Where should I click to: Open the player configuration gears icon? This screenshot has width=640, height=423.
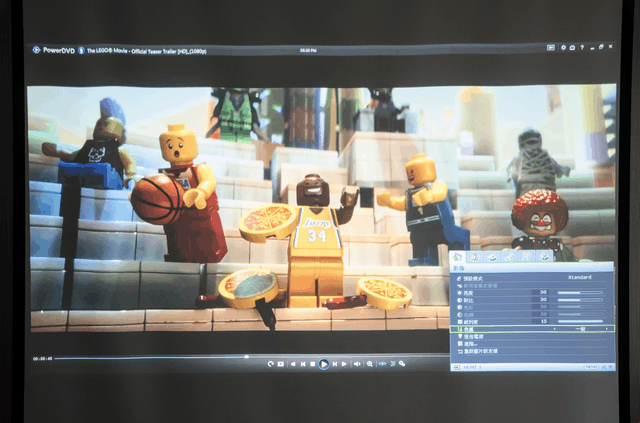[402, 363]
